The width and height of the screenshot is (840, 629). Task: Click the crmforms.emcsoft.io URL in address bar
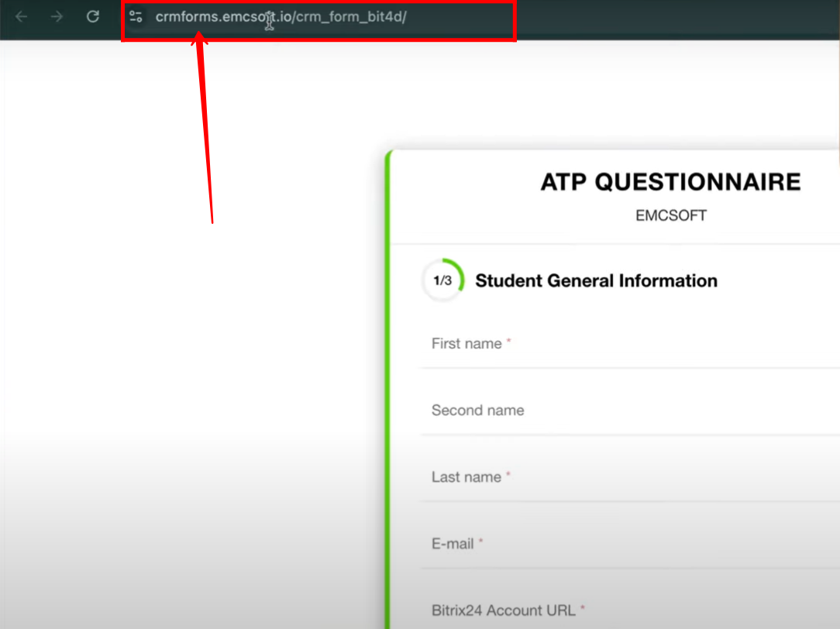[281, 17]
